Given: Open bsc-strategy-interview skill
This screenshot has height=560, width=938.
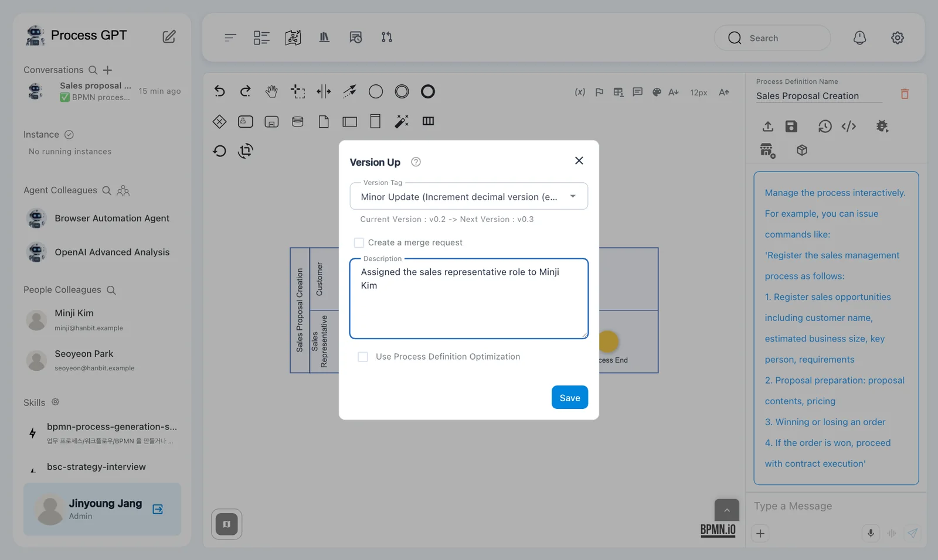Looking at the screenshot, I should pyautogui.click(x=103, y=467).
